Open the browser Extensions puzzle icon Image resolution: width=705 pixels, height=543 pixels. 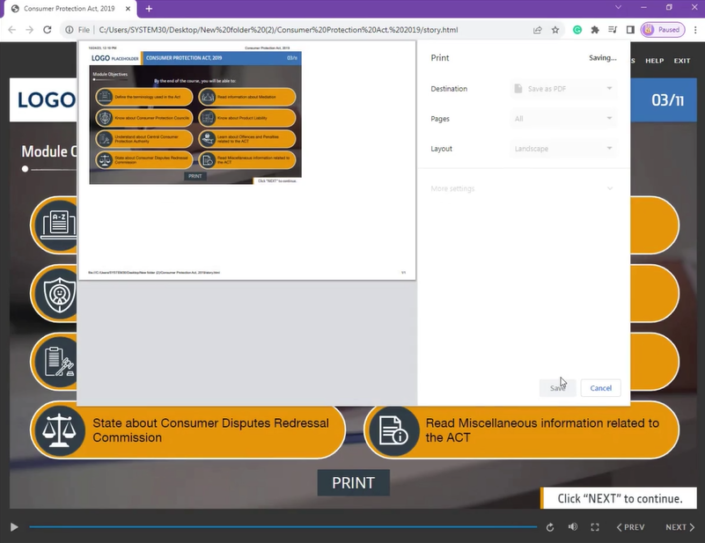[x=595, y=30]
